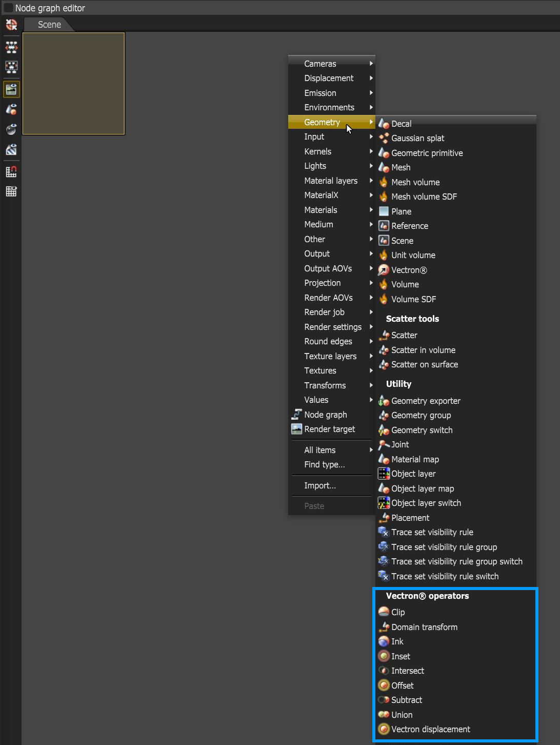Choose Find type... from the menu
Image resolution: width=560 pixels, height=745 pixels.
[x=332, y=464]
